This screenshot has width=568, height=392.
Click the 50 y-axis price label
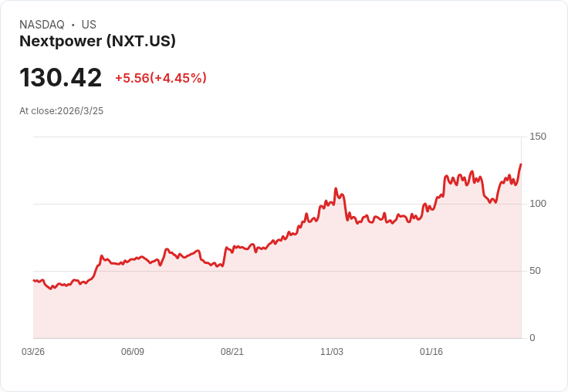[535, 271]
